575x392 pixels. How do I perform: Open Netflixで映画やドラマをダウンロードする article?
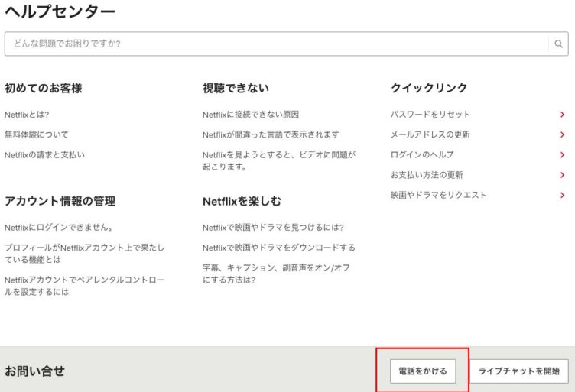279,248
